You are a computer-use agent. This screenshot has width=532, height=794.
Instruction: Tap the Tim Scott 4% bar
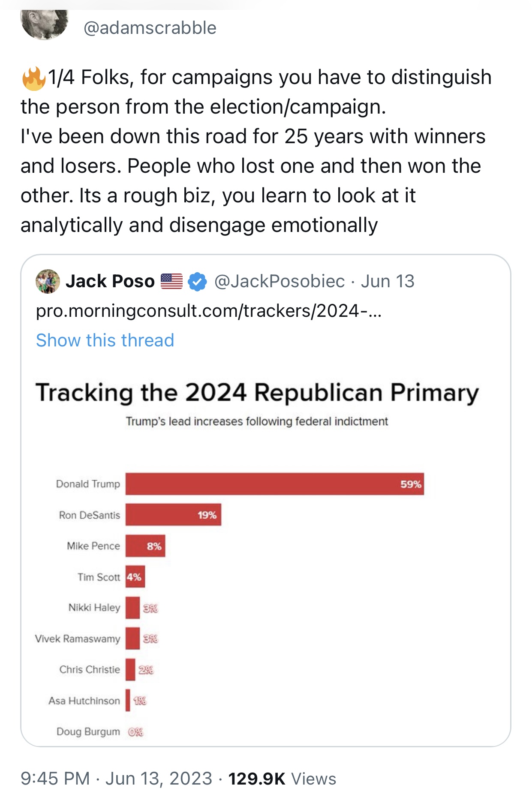(x=135, y=577)
